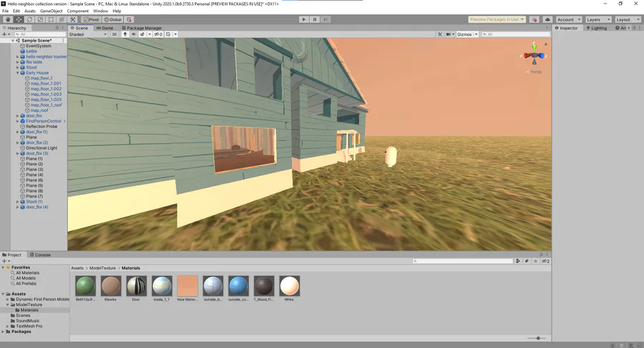Click the Collab bug icon

coord(534,19)
